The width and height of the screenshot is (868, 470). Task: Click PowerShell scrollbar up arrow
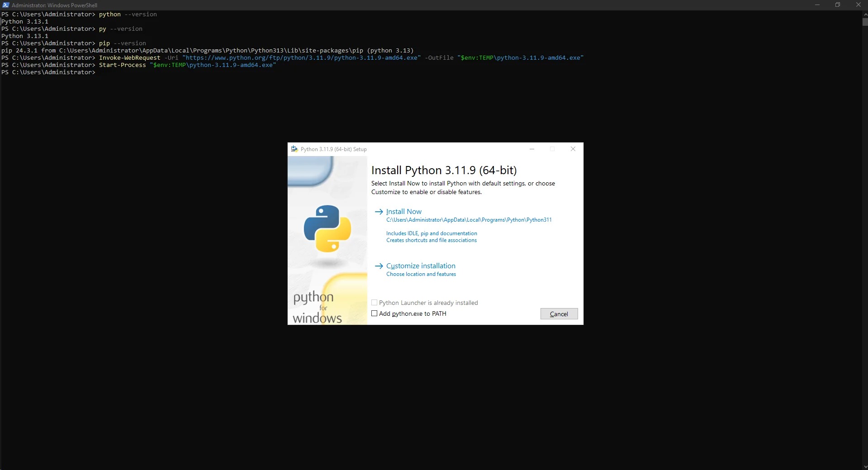click(x=865, y=14)
